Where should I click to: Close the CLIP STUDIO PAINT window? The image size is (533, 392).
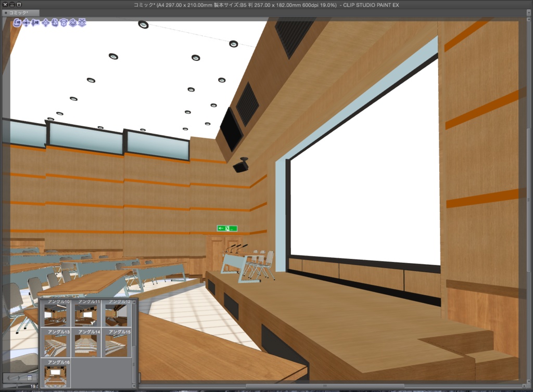[5, 4]
